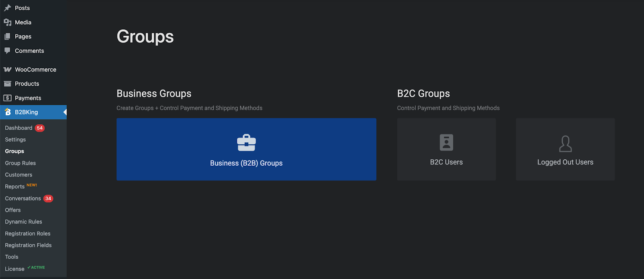Click the briefcase icon on B2B card
Screen dimensions: 644x279
246,143
